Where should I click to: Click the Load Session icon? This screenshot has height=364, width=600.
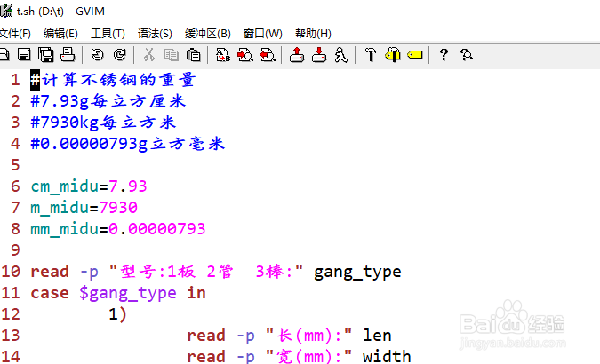pos(297,55)
